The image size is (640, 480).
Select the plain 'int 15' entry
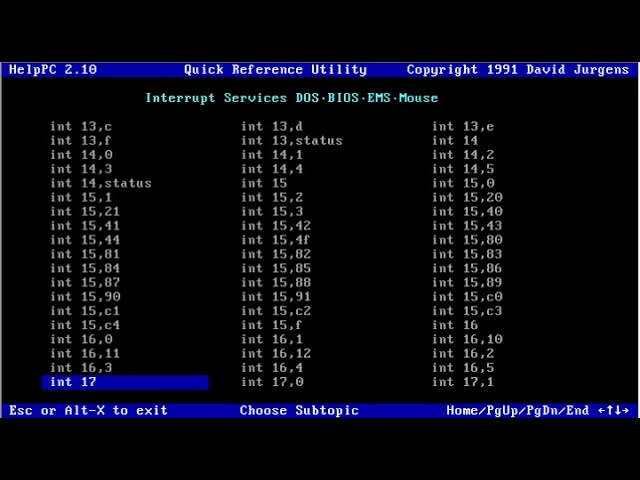click(x=264, y=183)
